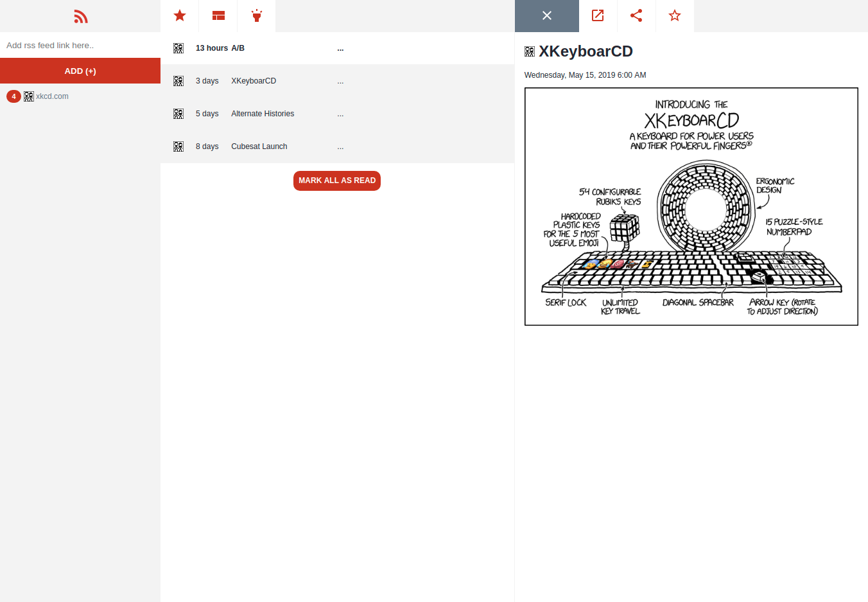Star the XKeyboarCD article with the outline star
The width and height of the screenshot is (868, 602).
(675, 15)
